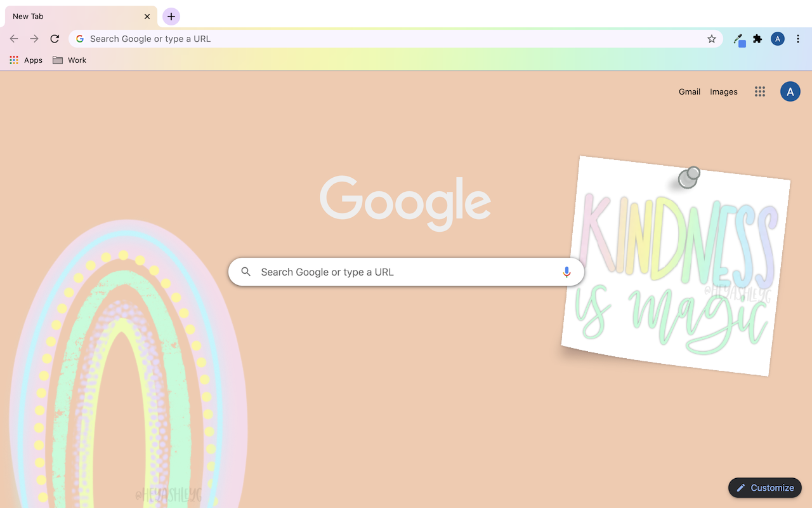
Task: Go to Google Images link
Action: [x=724, y=91]
